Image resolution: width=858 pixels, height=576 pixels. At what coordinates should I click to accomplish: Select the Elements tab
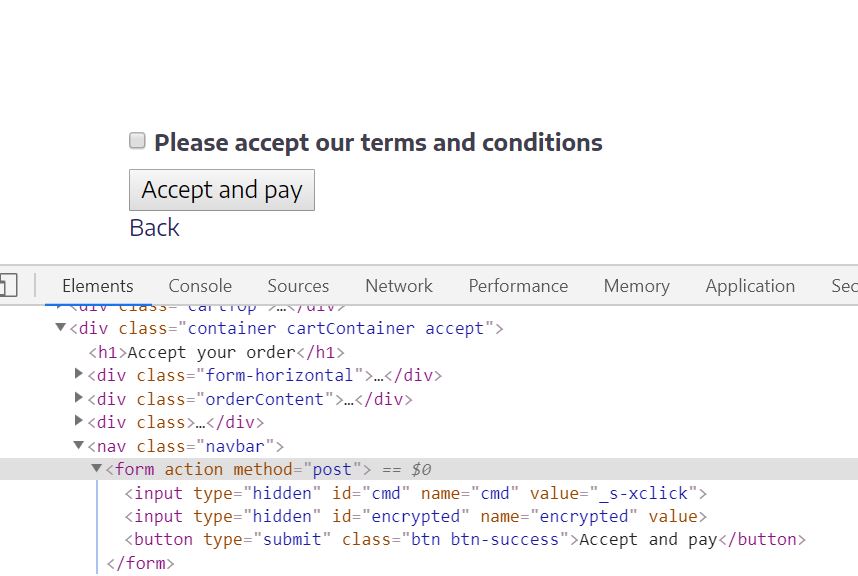tap(98, 286)
